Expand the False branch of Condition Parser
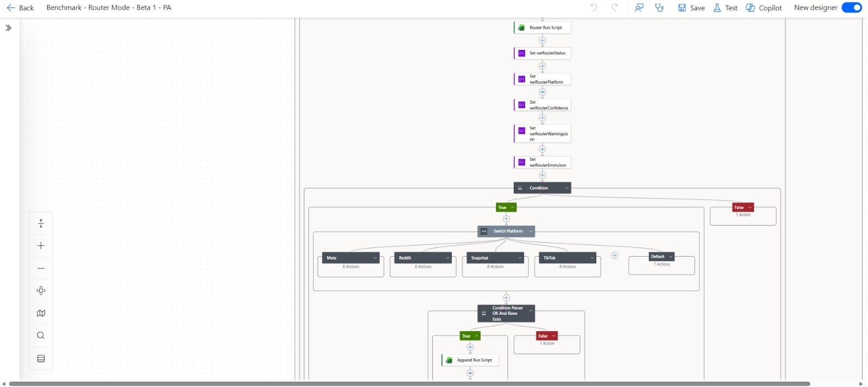 click(x=553, y=336)
